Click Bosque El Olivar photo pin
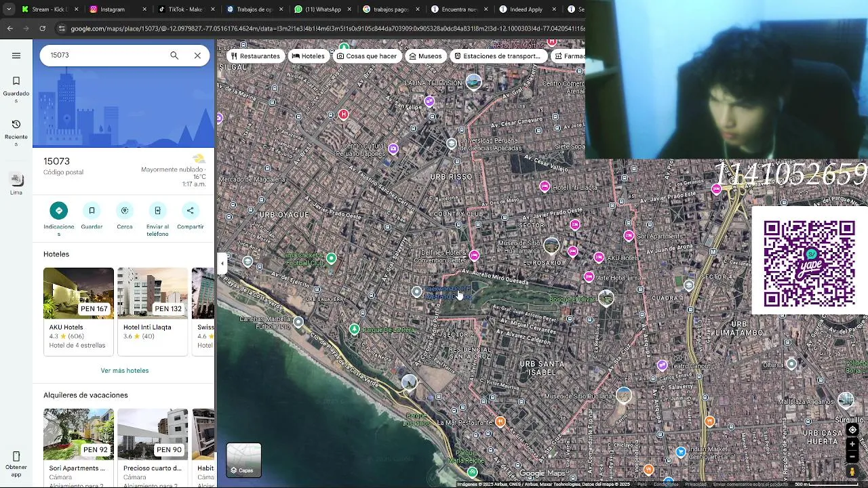The image size is (868, 488). (606, 298)
